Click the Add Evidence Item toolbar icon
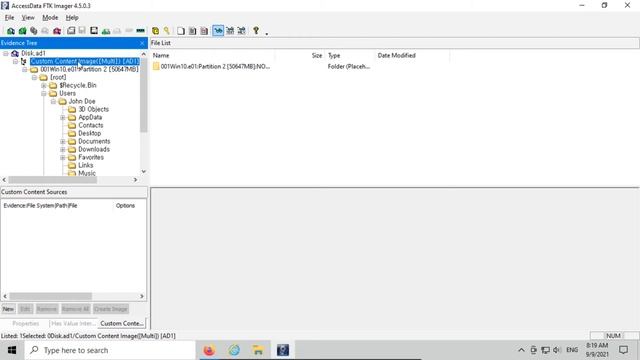The image size is (640, 360). pyautogui.click(x=11, y=31)
